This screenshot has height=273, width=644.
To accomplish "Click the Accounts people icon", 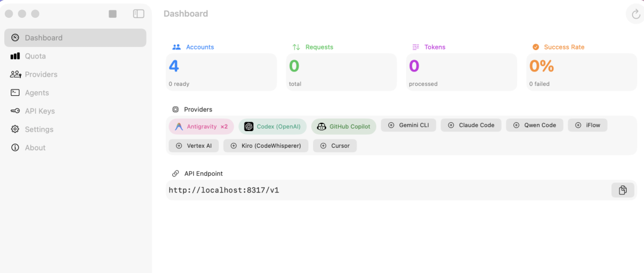I will point(177,47).
